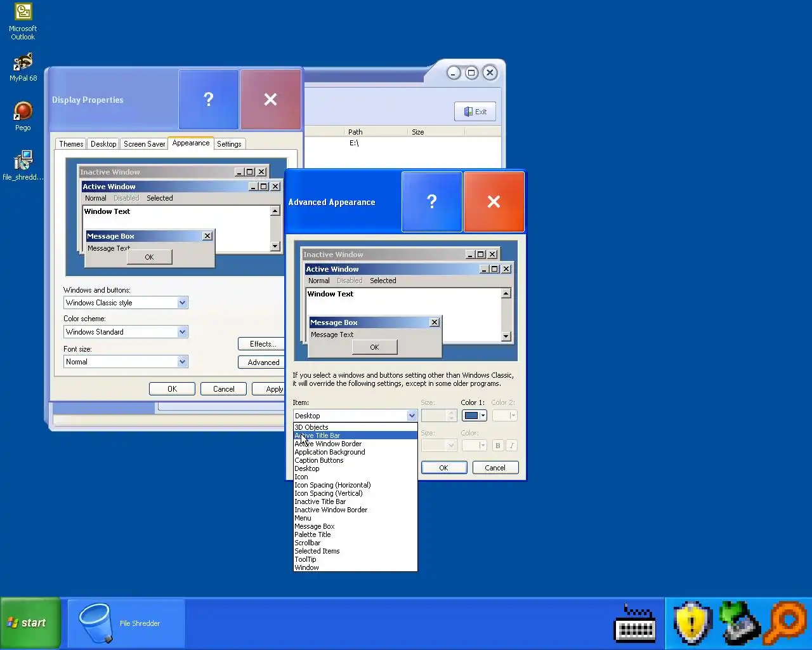Click Selected menu in Advanced preview
The height and width of the screenshot is (650, 812).
(383, 281)
